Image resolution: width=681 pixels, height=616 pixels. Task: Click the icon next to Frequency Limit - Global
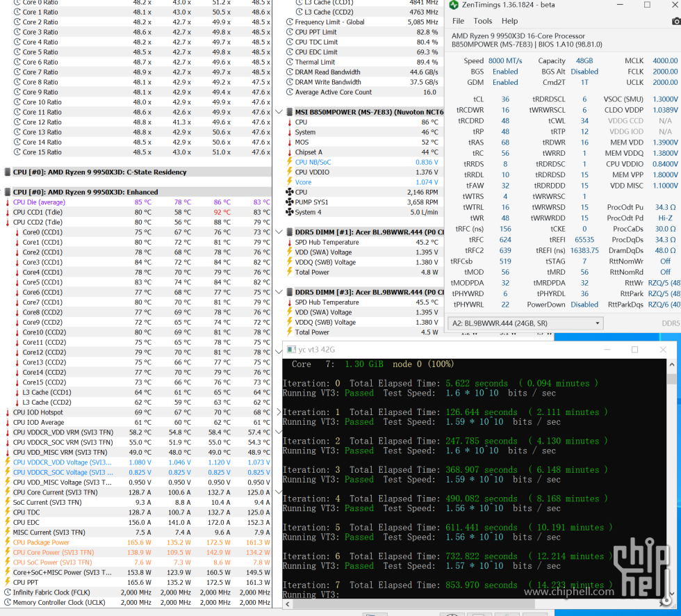pos(290,22)
